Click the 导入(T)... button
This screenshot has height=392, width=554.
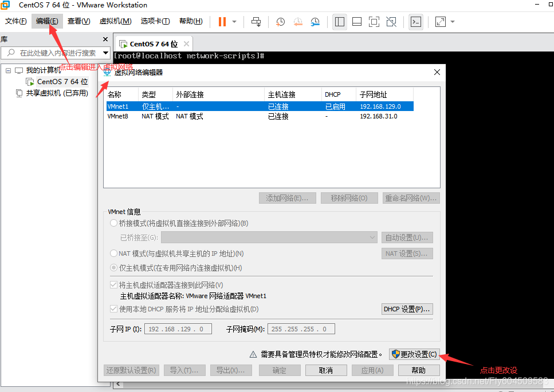(184, 370)
